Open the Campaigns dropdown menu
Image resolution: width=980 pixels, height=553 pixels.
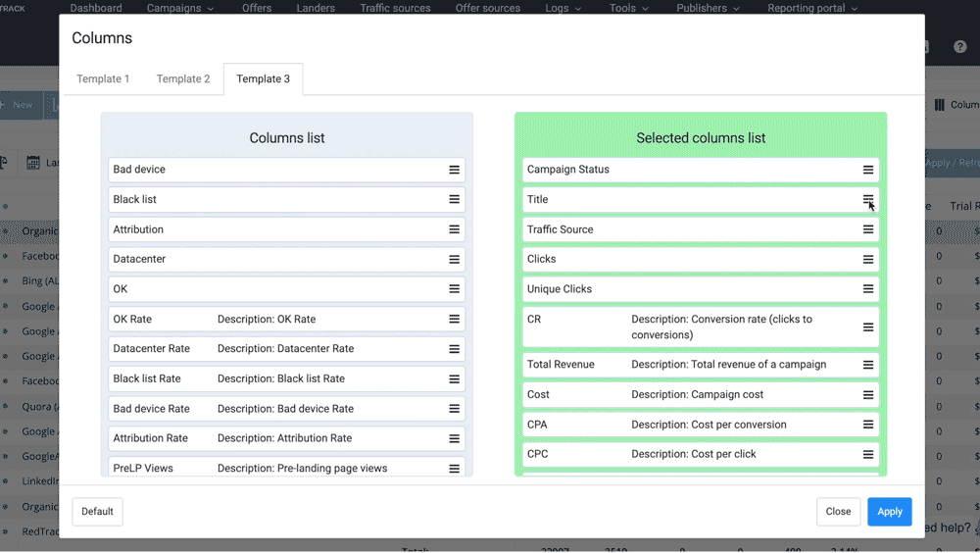click(x=180, y=8)
